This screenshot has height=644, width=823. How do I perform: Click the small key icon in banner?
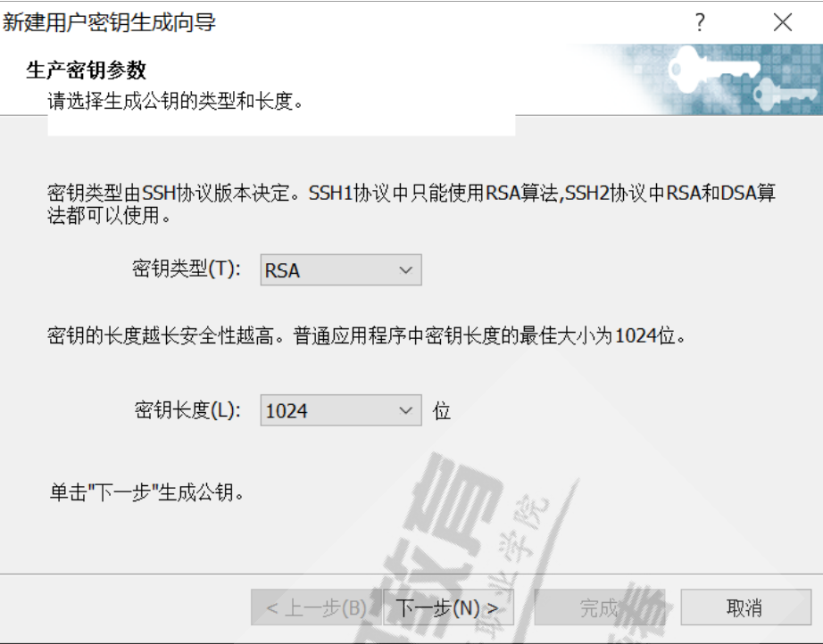point(785,92)
